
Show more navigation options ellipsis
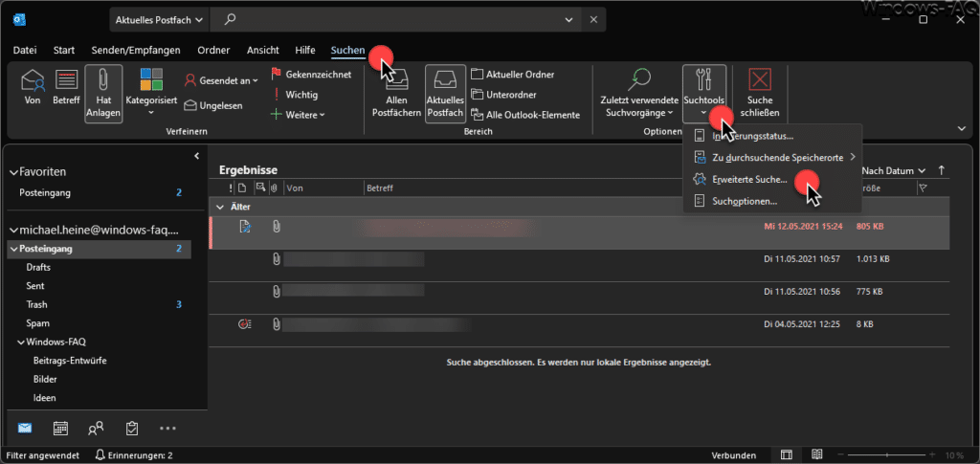click(x=167, y=429)
